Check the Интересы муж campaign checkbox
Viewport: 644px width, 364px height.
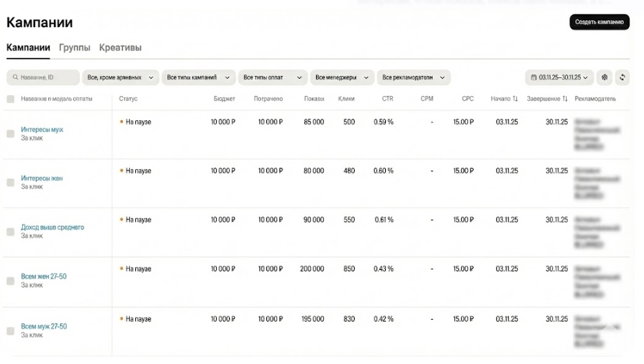pyautogui.click(x=10, y=134)
